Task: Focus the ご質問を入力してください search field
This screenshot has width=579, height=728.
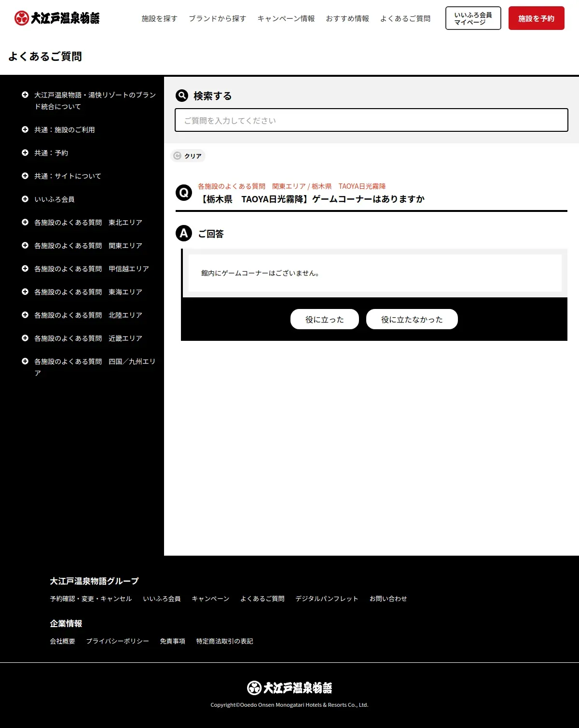Action: pyautogui.click(x=372, y=120)
